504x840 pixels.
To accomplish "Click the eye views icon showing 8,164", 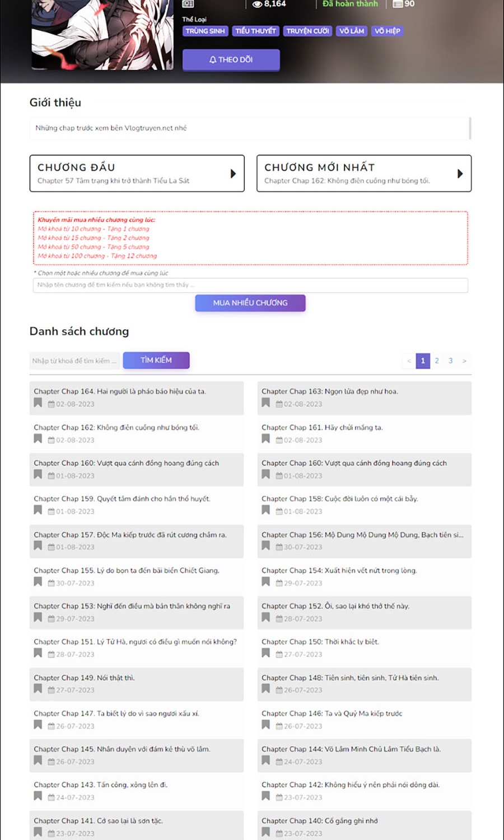I will [x=257, y=4].
